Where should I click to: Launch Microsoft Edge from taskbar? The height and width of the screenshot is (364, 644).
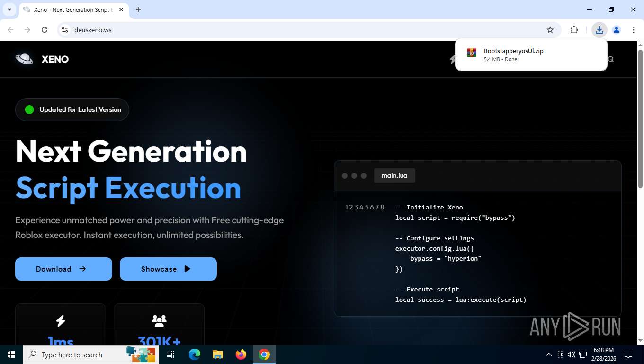pos(194,355)
